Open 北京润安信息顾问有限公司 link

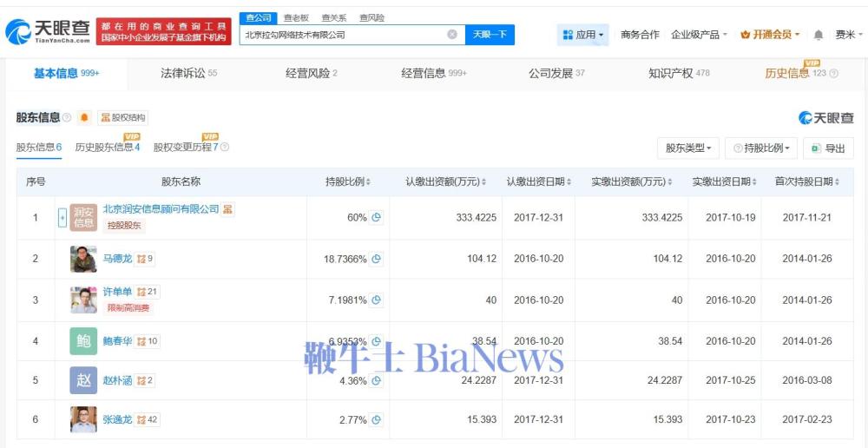tap(161, 209)
